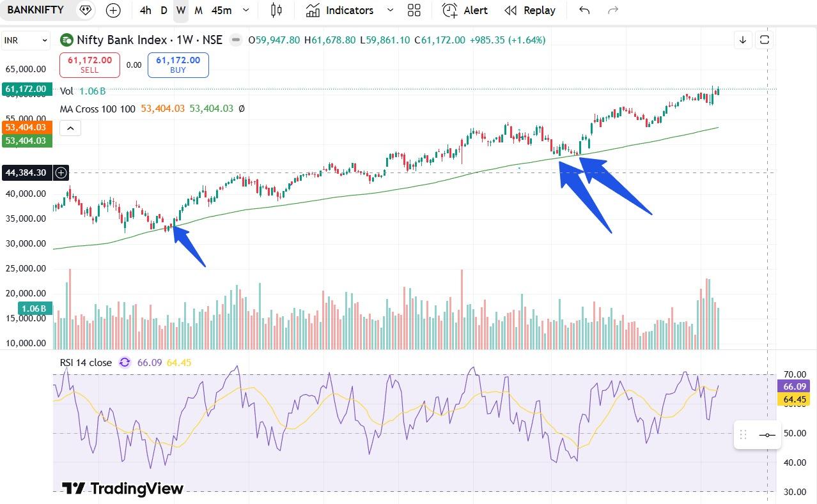
Task: Add symbol with the plus-circle icon
Action: click(113, 10)
